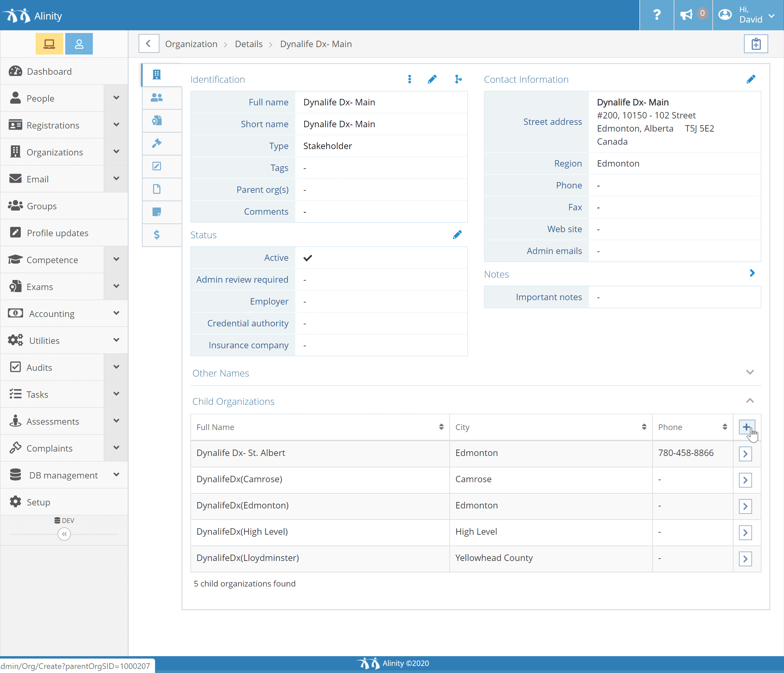
Task: Switch to the yellow laptop admin view
Action: pos(49,44)
